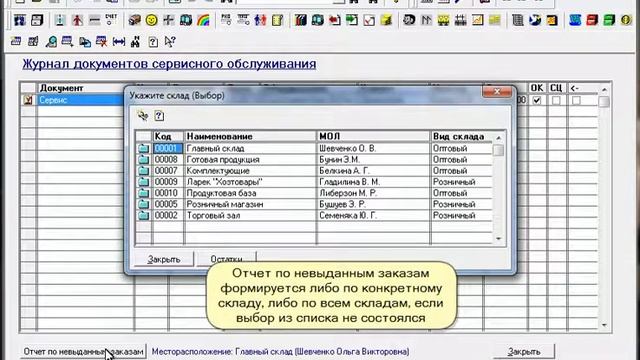Click the Гладилина В. М. cell

[373, 182]
